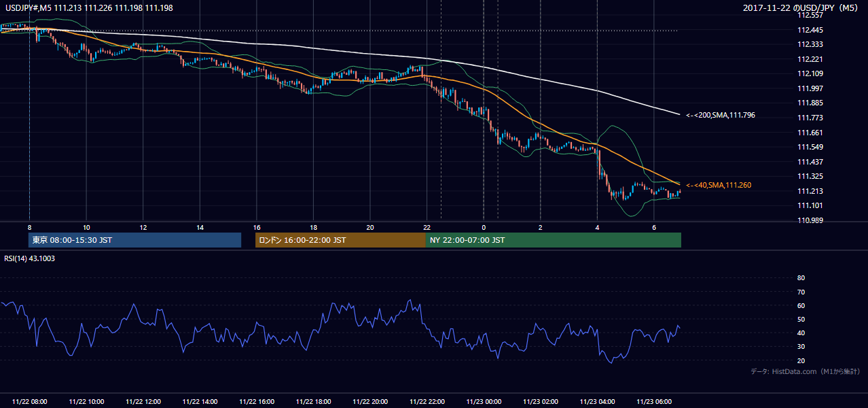Click price axis value 111.997
Image resolution: width=868 pixels, height=408 pixels.
tap(810, 88)
